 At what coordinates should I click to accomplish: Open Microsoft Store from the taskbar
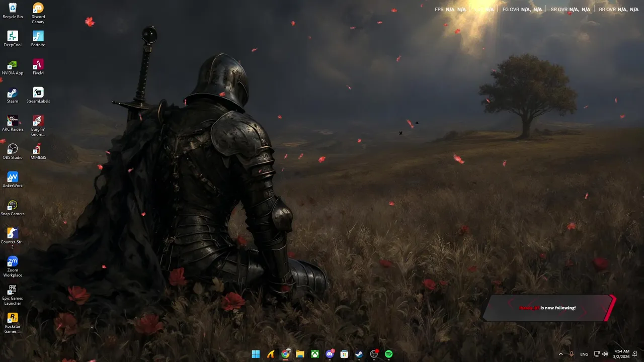(344, 354)
